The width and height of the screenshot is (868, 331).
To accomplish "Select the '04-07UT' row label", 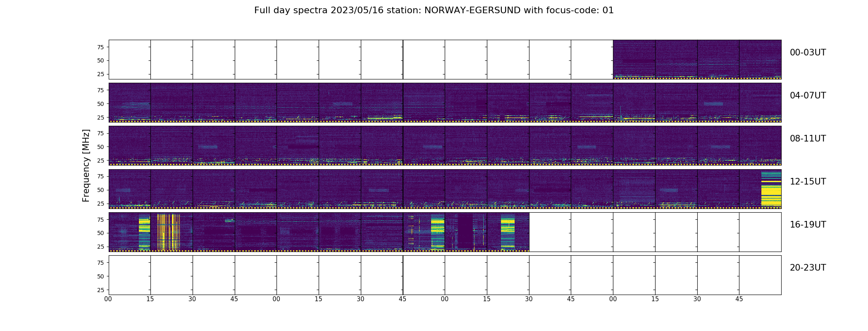I will point(808,96).
